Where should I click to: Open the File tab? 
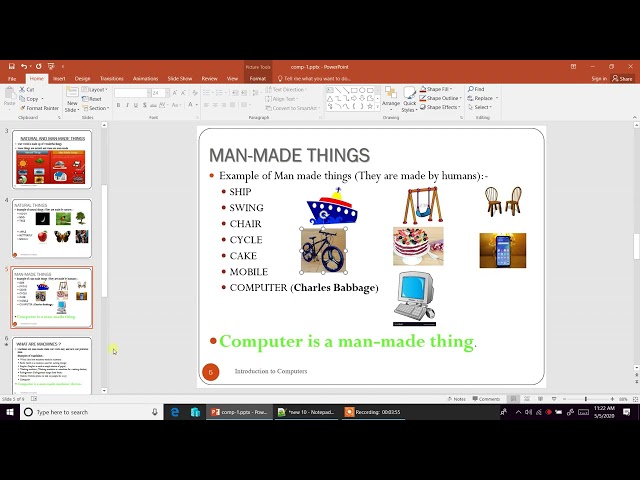pyautogui.click(x=12, y=78)
